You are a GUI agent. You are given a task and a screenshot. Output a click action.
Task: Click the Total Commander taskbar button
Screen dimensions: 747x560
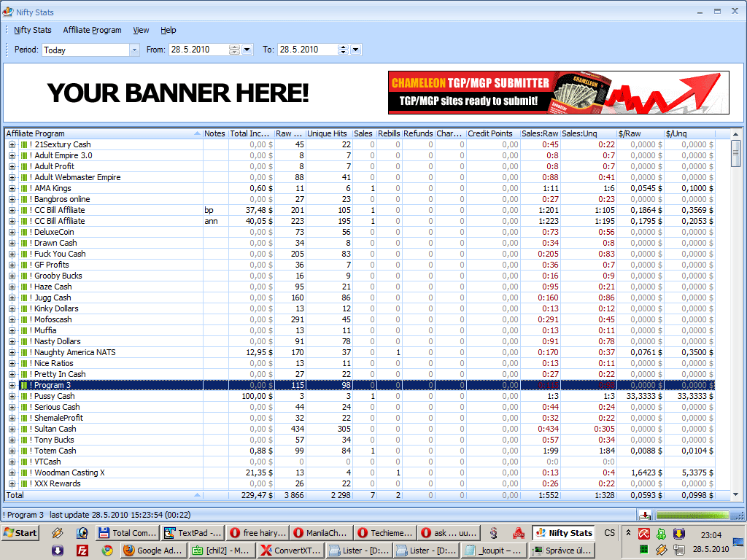(x=128, y=533)
